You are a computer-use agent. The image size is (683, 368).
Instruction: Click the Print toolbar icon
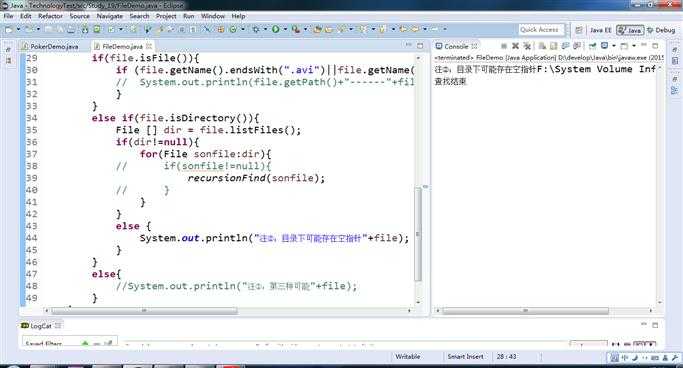(x=71, y=29)
